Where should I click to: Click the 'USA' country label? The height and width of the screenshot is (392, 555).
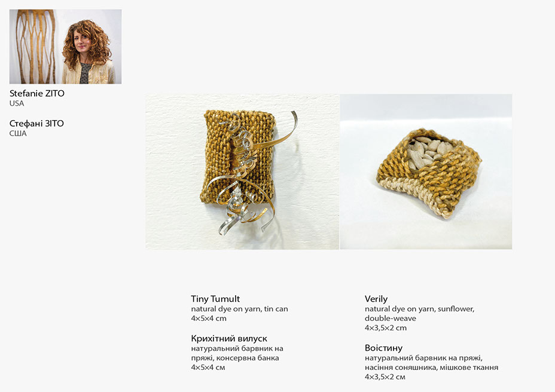pyautogui.click(x=17, y=103)
